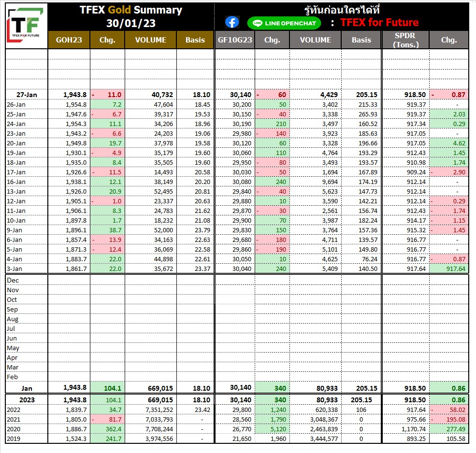Click the red 'TFEX for Future' title text
476x453 pixels.
coord(379,22)
